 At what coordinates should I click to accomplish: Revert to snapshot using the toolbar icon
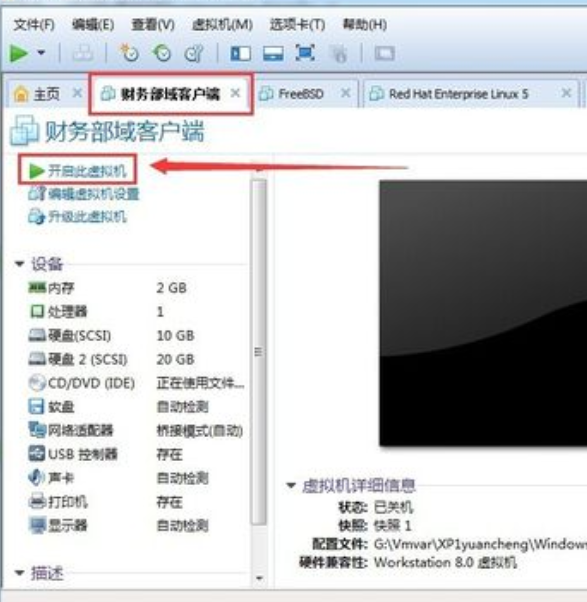[x=162, y=53]
